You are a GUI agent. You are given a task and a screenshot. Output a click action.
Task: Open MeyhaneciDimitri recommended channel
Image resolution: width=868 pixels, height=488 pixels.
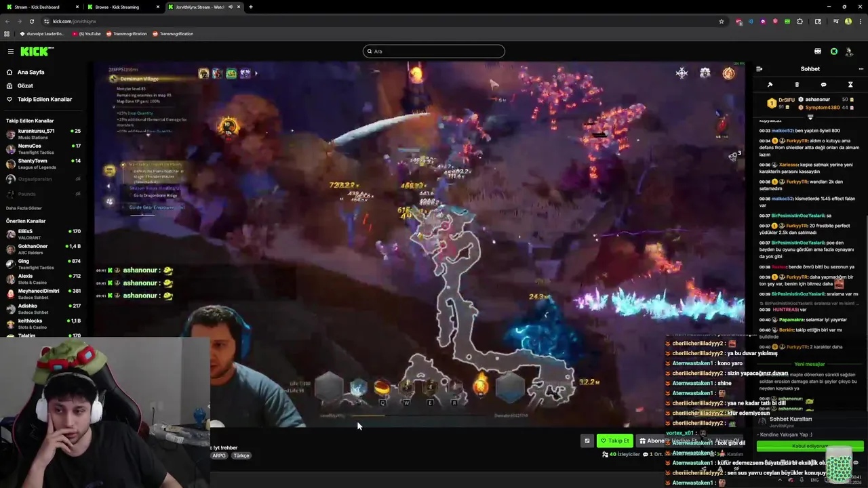43,294
